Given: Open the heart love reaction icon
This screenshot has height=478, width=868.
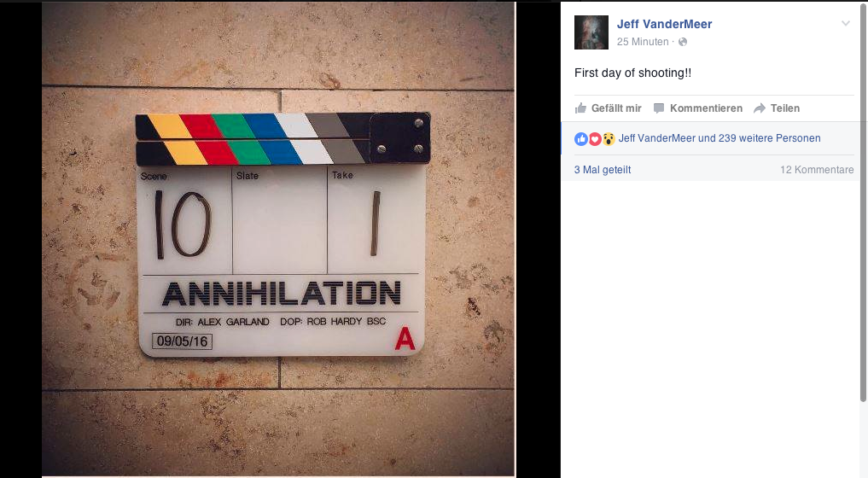Looking at the screenshot, I should (595, 139).
